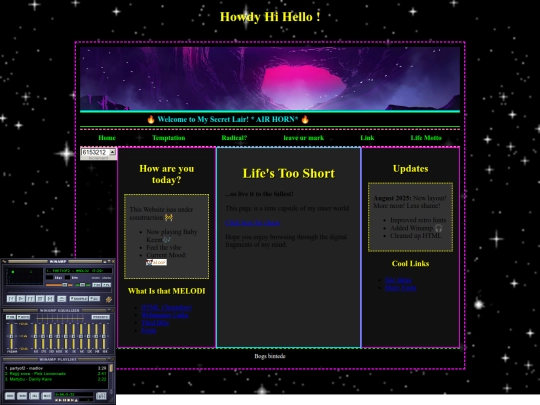Click the Updates heading
540x405 pixels.
coord(411,168)
